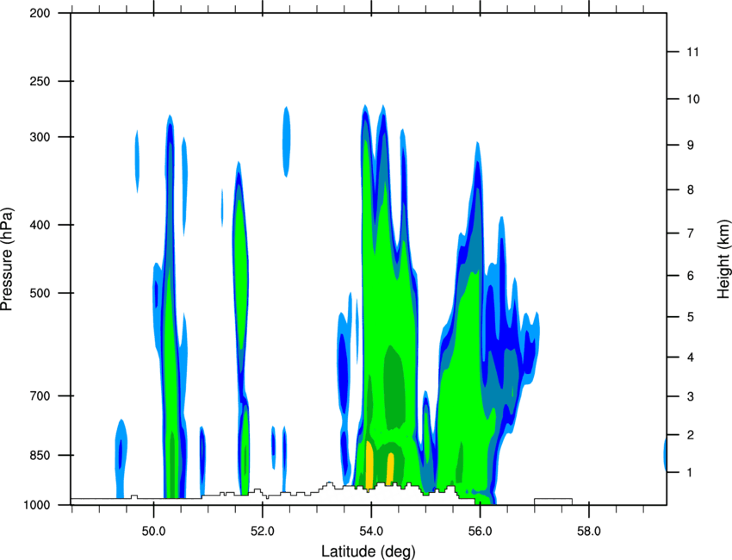Click the 'Latitude (deg)' axis title

point(369,551)
